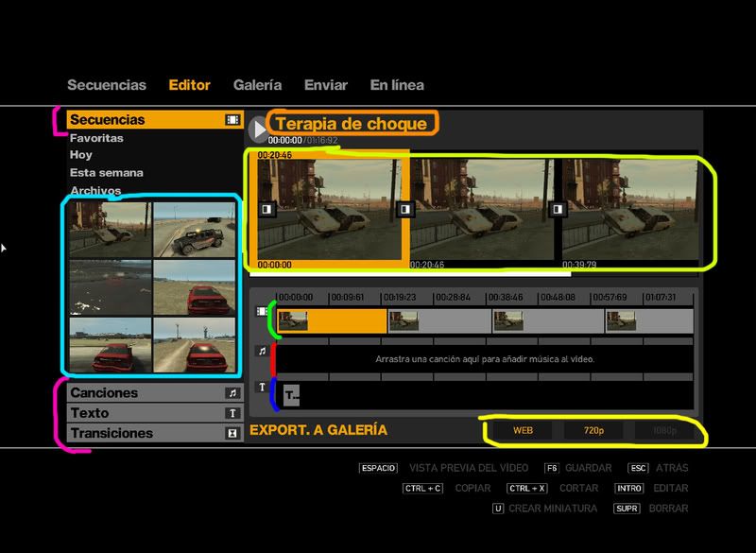Select the second gray clip on timeline

(439, 321)
